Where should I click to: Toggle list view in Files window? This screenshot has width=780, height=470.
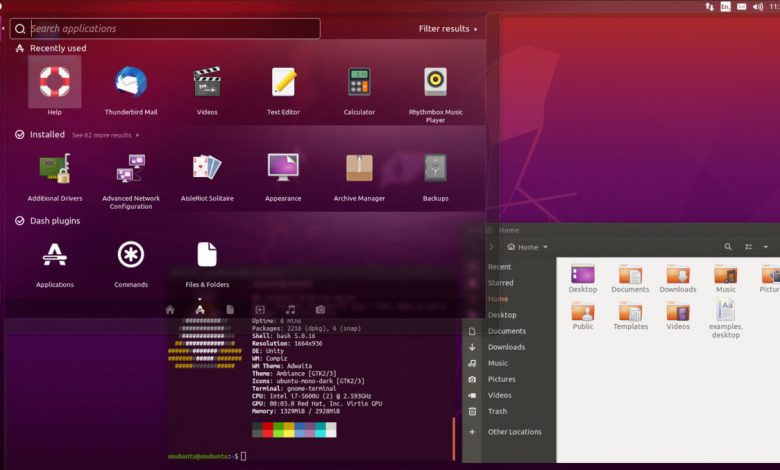[x=748, y=247]
